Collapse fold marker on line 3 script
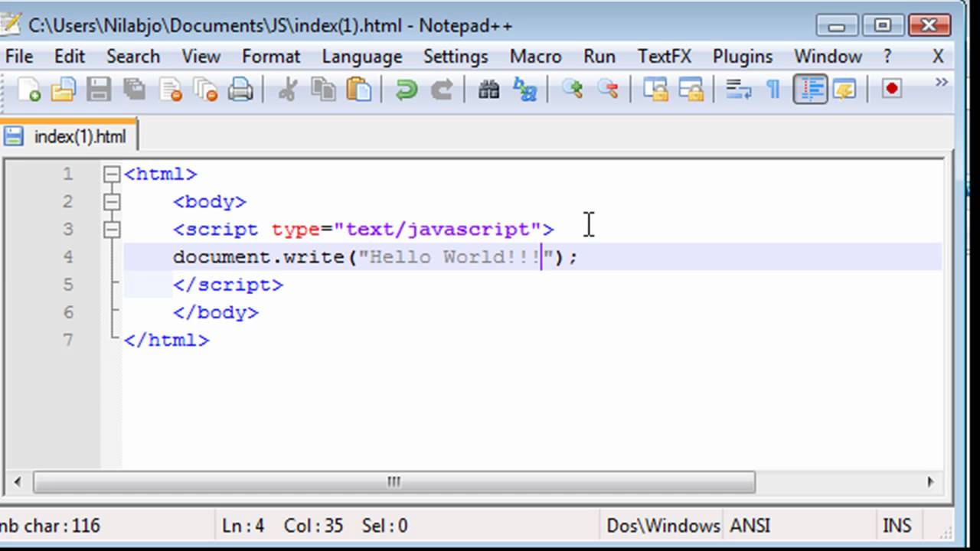 pyautogui.click(x=112, y=230)
